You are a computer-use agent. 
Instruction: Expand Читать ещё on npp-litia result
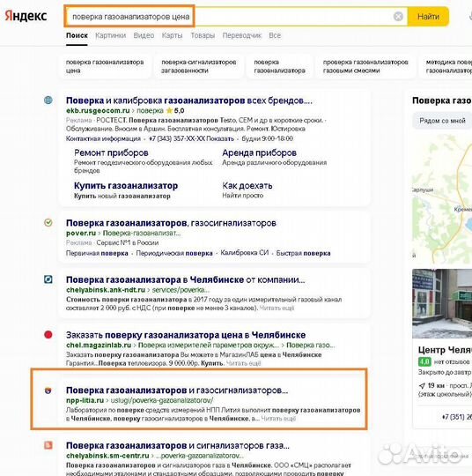pyautogui.click(x=278, y=419)
